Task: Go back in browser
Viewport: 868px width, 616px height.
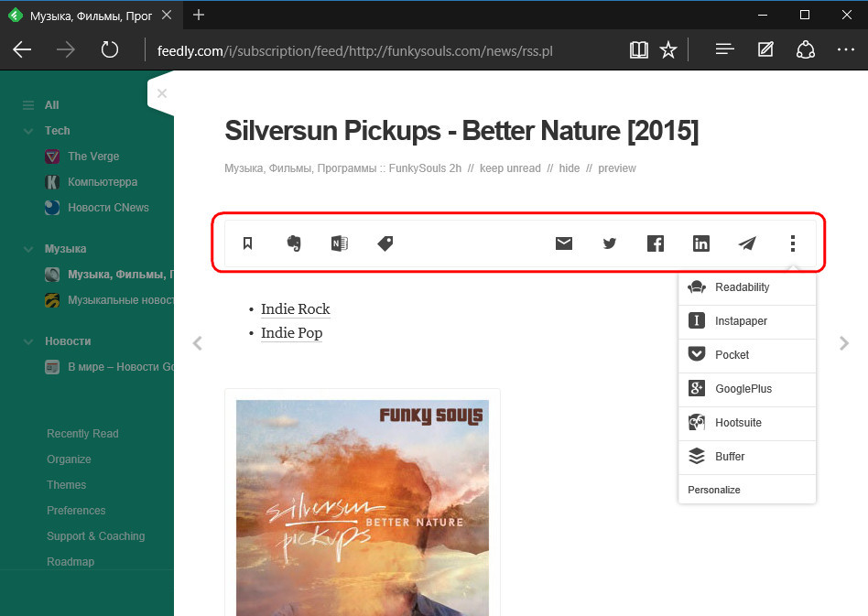Action: click(x=22, y=49)
